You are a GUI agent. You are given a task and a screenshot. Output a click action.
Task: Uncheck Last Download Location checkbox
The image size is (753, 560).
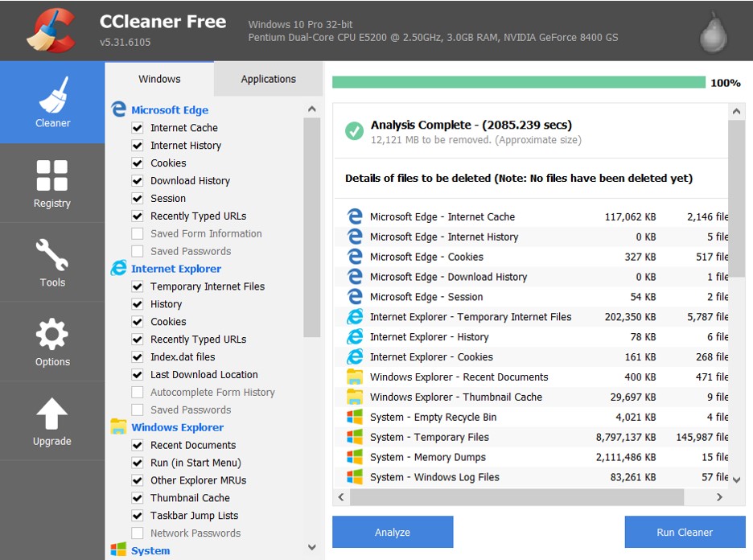click(138, 375)
